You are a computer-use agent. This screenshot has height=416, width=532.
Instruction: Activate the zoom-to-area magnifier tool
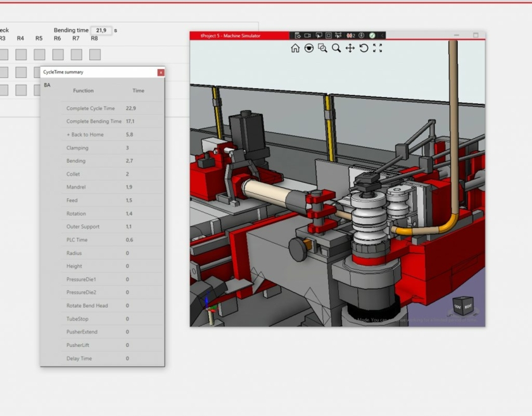322,48
